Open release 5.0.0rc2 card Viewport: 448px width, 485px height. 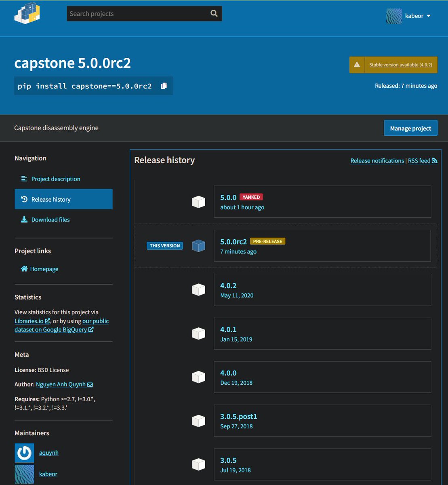pyautogui.click(x=322, y=246)
